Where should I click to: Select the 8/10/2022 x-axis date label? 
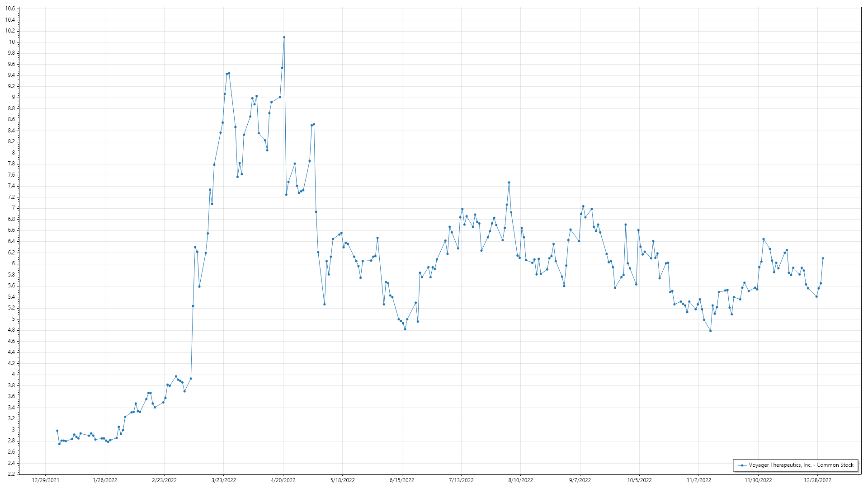(520, 480)
